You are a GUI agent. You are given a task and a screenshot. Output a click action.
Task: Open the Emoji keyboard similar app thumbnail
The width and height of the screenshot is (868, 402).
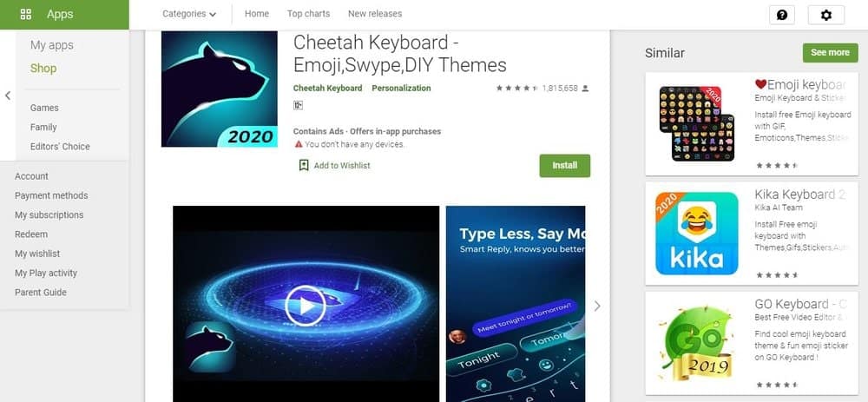click(x=696, y=123)
